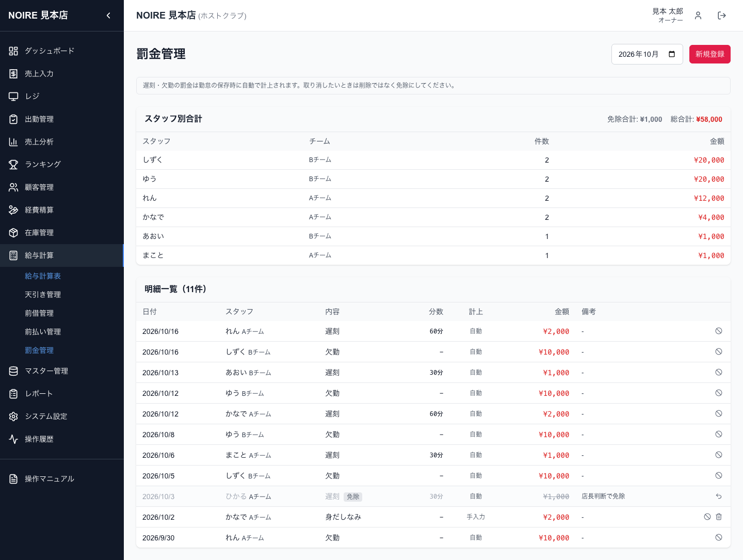This screenshot has height=560, width=743.
Task: Collapse the 給与計算 menu section
Action: [x=62, y=255]
